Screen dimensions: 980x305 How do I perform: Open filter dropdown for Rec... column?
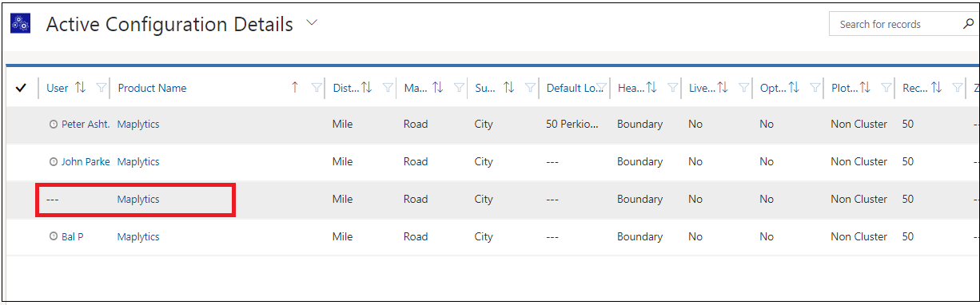pos(958,88)
